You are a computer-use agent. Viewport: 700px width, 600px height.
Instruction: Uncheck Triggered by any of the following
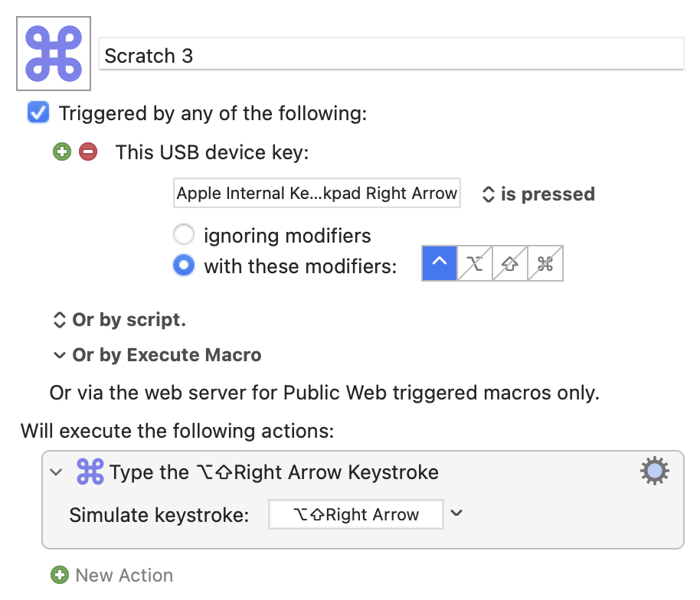pyautogui.click(x=38, y=113)
